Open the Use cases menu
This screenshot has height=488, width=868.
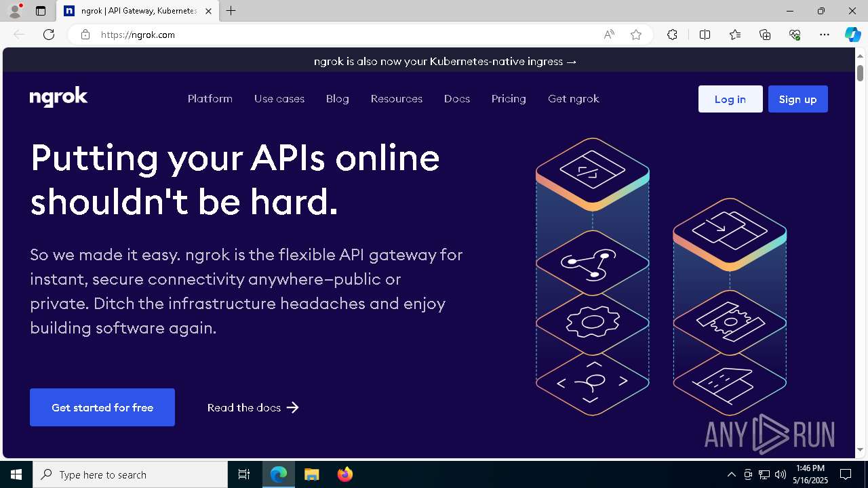point(279,99)
